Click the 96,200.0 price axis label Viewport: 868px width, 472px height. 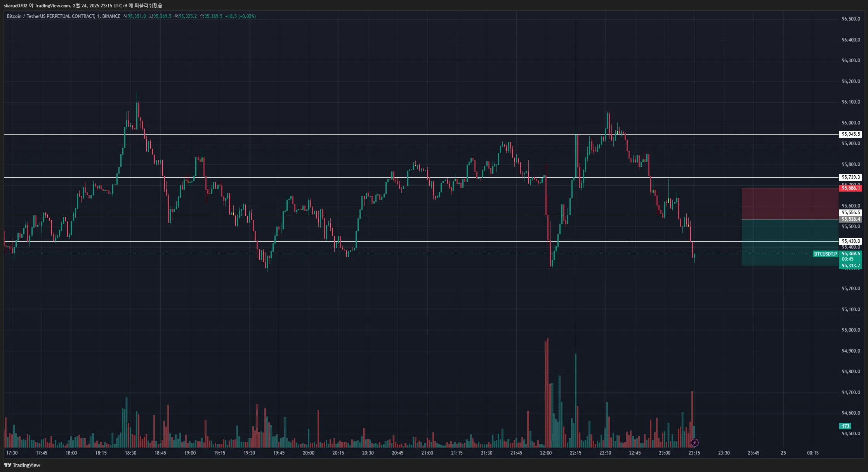(851, 81)
